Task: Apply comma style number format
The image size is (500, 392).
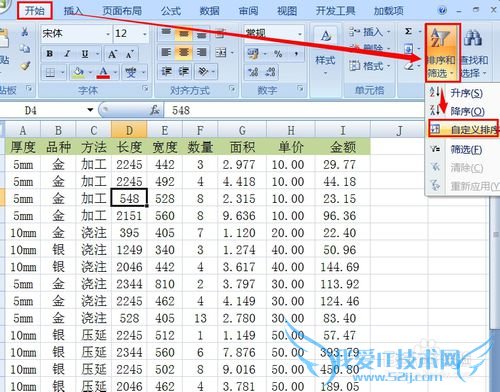Action: tap(296, 53)
